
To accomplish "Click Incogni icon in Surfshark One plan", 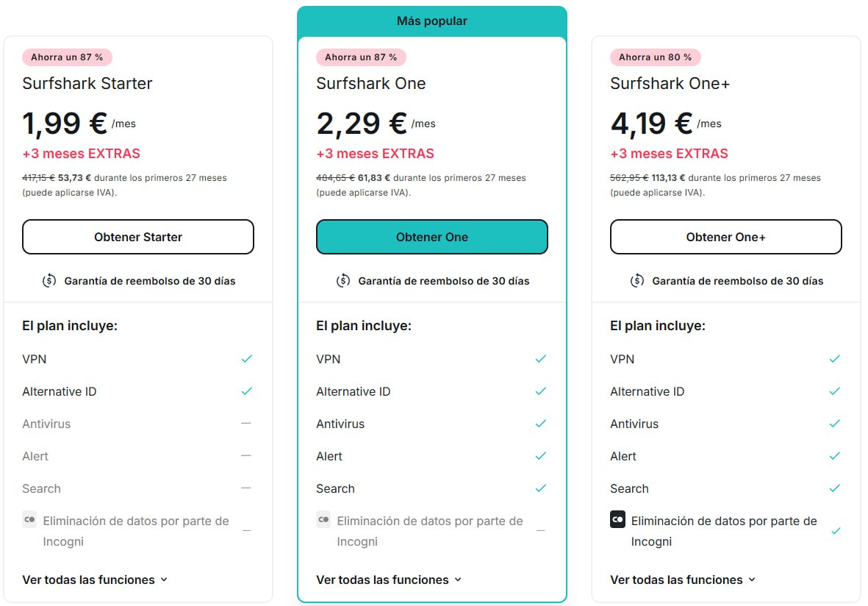I will [324, 520].
